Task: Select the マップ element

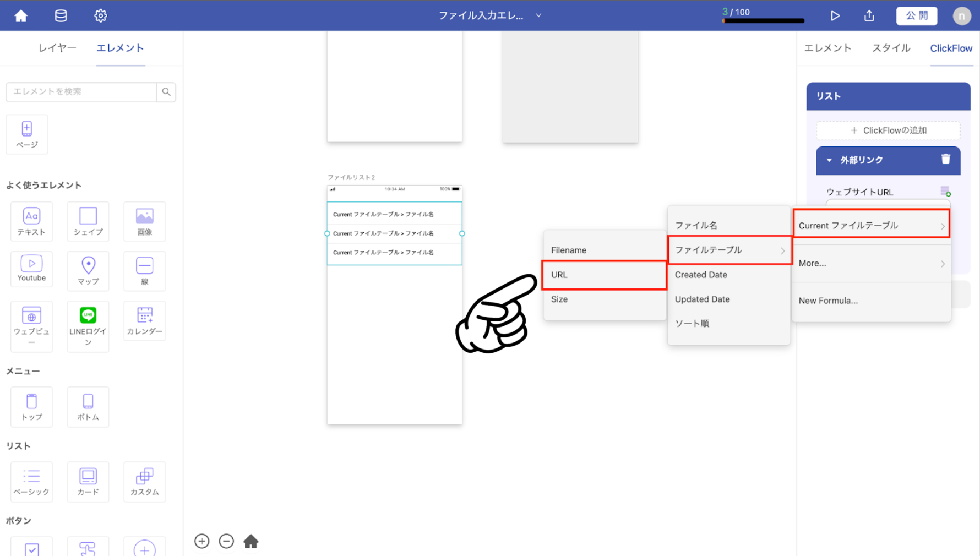Action: click(88, 271)
